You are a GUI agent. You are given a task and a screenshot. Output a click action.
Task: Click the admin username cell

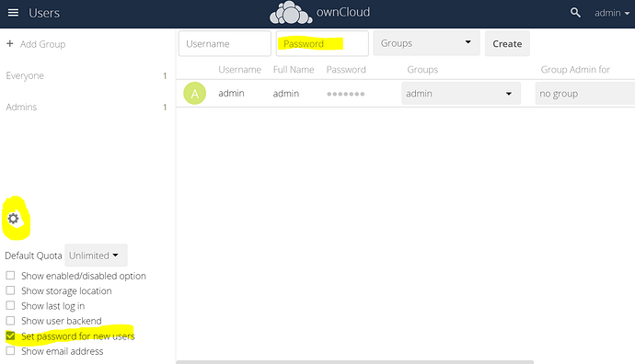231,94
